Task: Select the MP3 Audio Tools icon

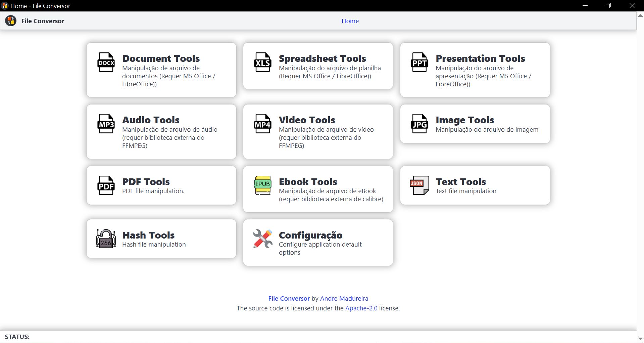Action: coord(106,124)
